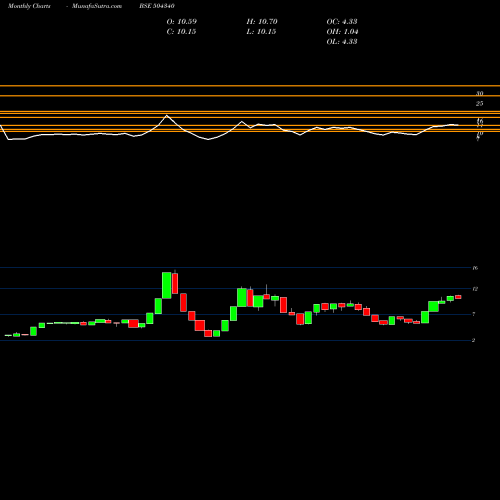Open the MunafaSutra.com label
Viewport: 500px width, 500px height.
pyautogui.click(x=97, y=6)
